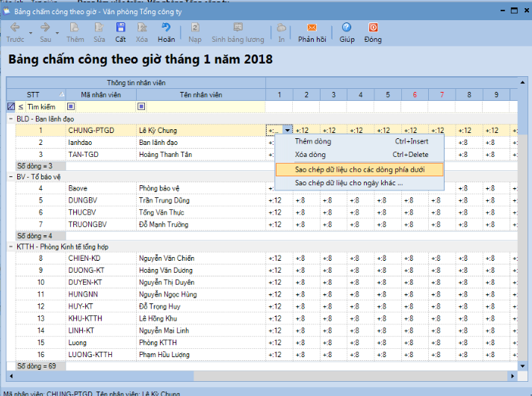Click day 9 column header

point(496,95)
